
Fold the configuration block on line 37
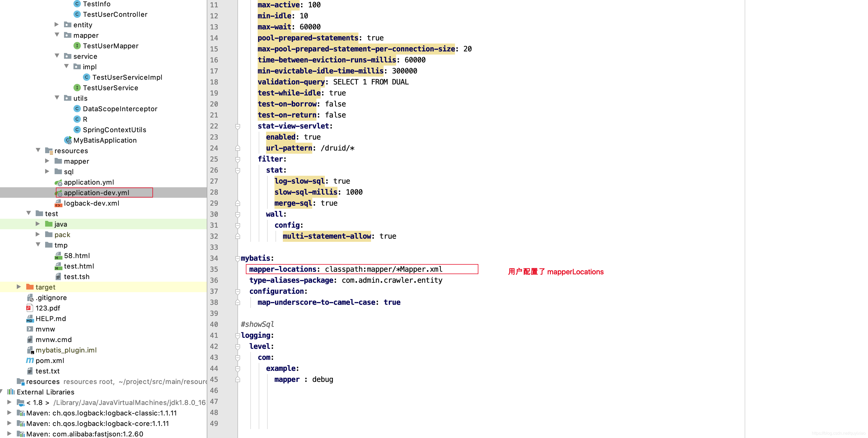coord(237,291)
